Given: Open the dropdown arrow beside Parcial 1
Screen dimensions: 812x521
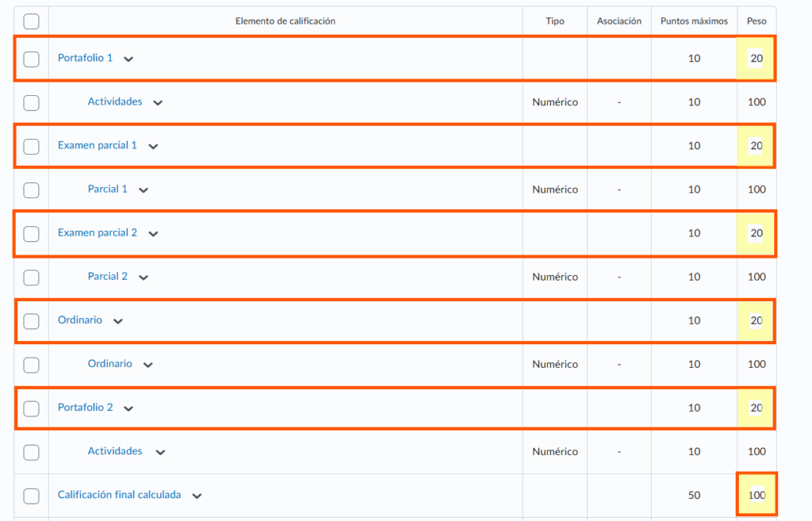Looking at the screenshot, I should pyautogui.click(x=144, y=190).
